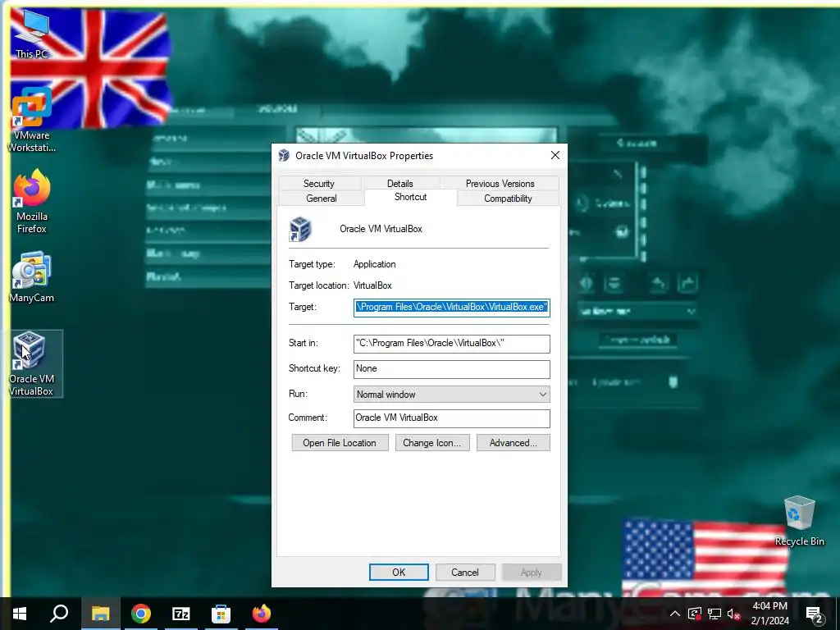Close the Oracle VM VirtualBox Properties window
This screenshot has height=630, width=840.
click(x=555, y=155)
